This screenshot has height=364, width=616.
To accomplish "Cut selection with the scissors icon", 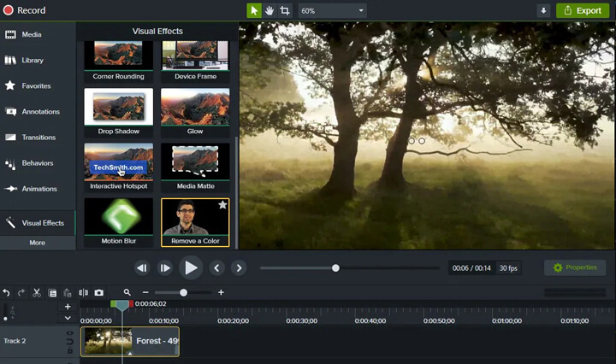I will point(37,292).
